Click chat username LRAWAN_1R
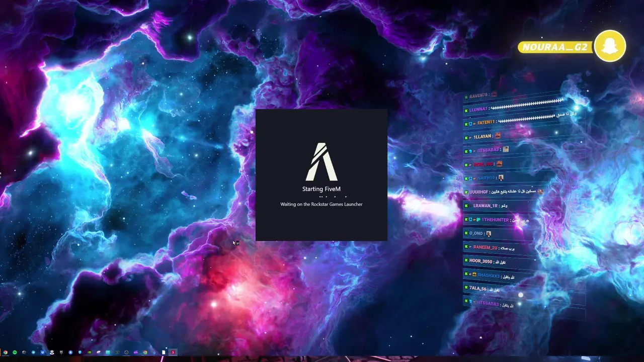Viewport: 644px width, 362px height. pyautogui.click(x=485, y=206)
